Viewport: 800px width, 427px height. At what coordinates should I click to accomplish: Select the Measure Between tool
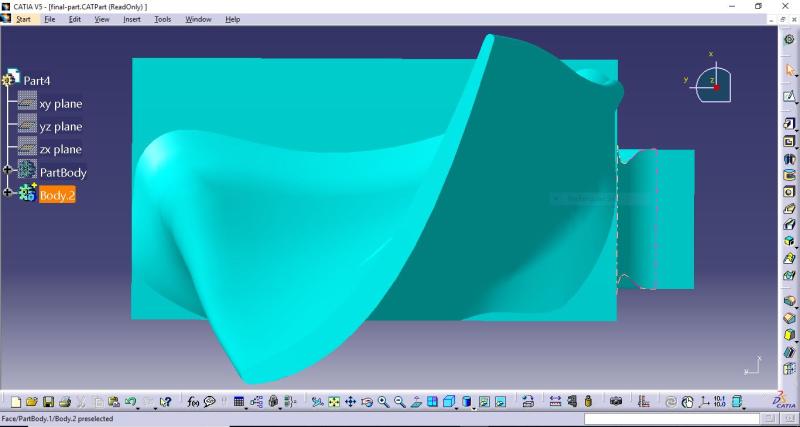click(555, 402)
